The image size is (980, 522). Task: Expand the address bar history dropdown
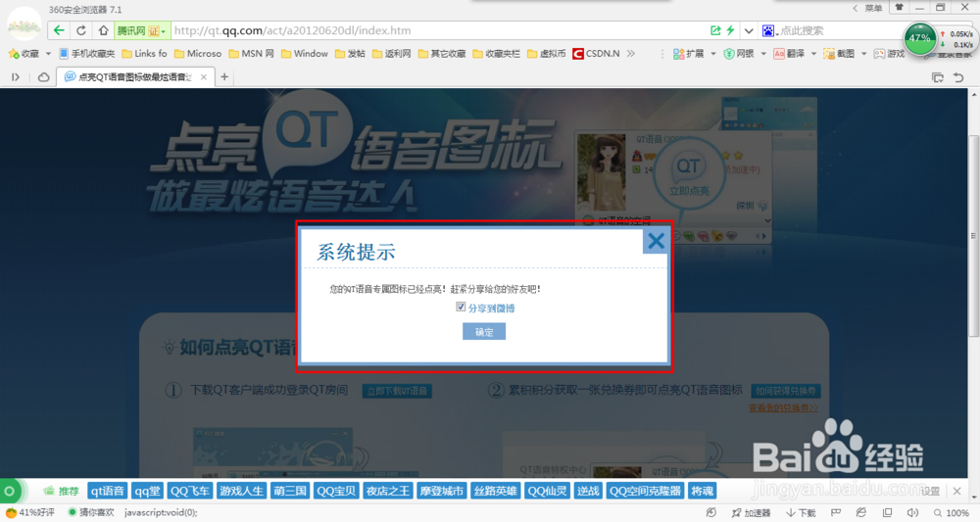pos(749,30)
